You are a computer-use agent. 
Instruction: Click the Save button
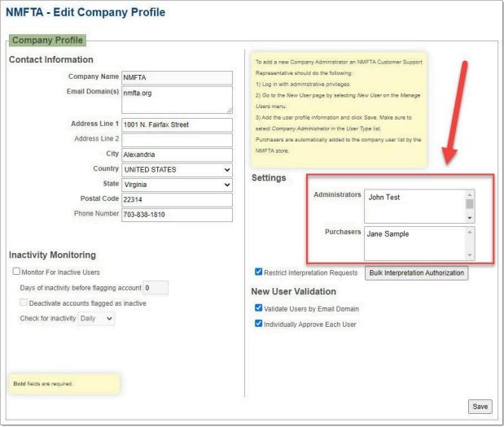480,407
